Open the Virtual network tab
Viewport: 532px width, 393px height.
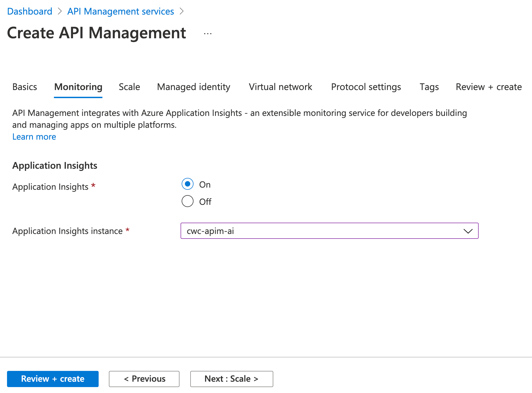[281, 87]
